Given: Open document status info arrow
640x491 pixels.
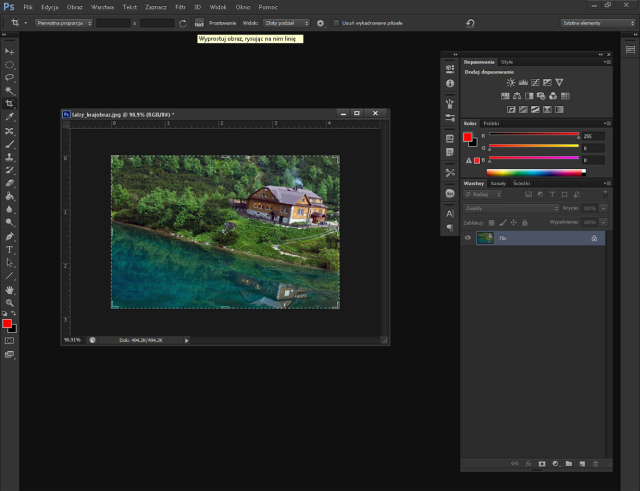Looking at the screenshot, I should click(x=187, y=340).
